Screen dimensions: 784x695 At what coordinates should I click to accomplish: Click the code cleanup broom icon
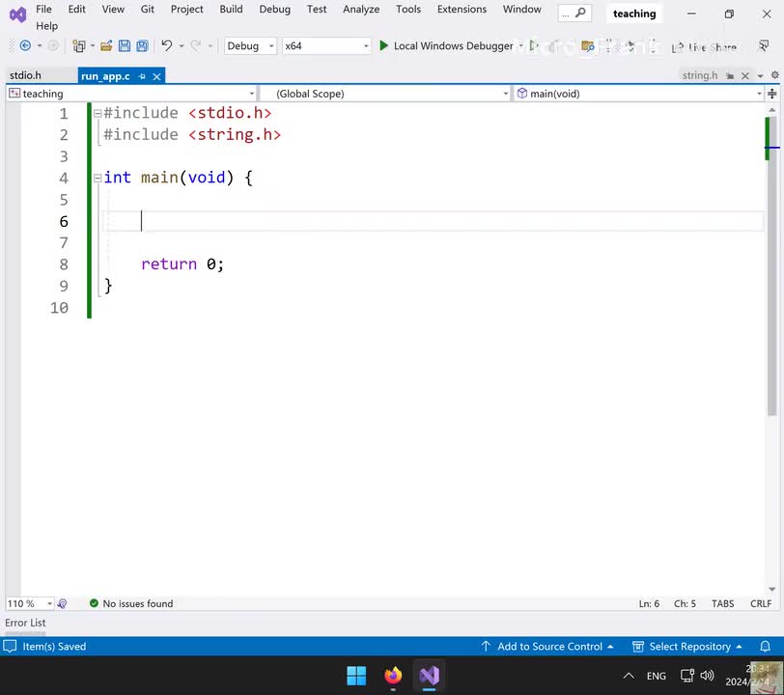[x=62, y=603]
